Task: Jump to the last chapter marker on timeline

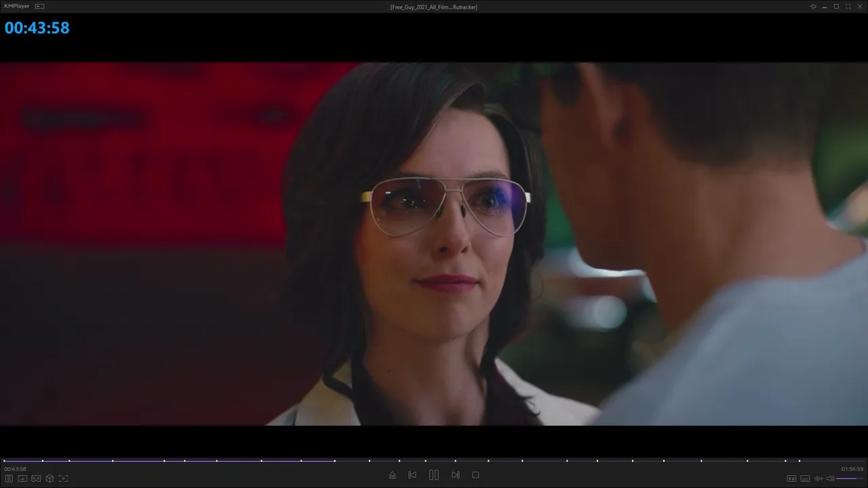Action: (800, 461)
